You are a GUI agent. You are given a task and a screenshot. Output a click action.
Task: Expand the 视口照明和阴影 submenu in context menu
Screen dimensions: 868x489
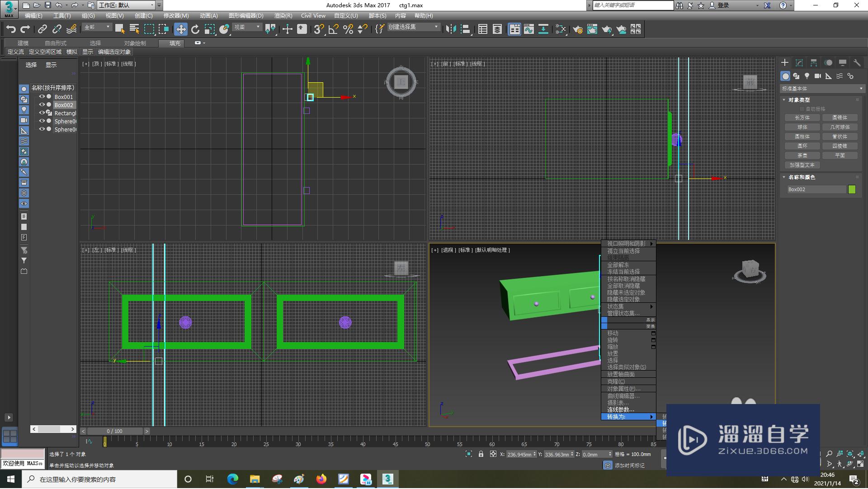pyautogui.click(x=628, y=244)
